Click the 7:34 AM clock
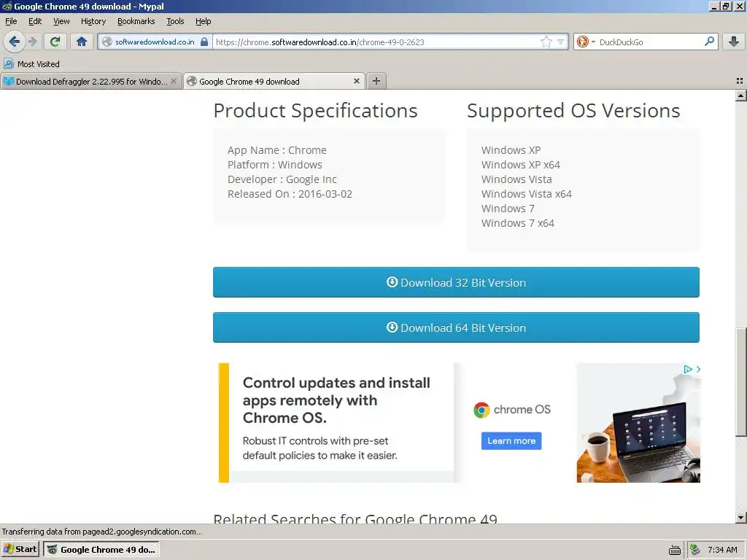 pyautogui.click(x=722, y=550)
